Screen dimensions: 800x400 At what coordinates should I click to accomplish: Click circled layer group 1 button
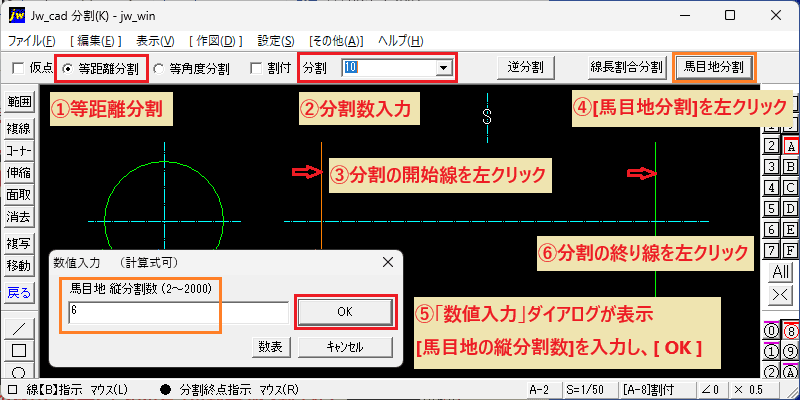(772, 352)
